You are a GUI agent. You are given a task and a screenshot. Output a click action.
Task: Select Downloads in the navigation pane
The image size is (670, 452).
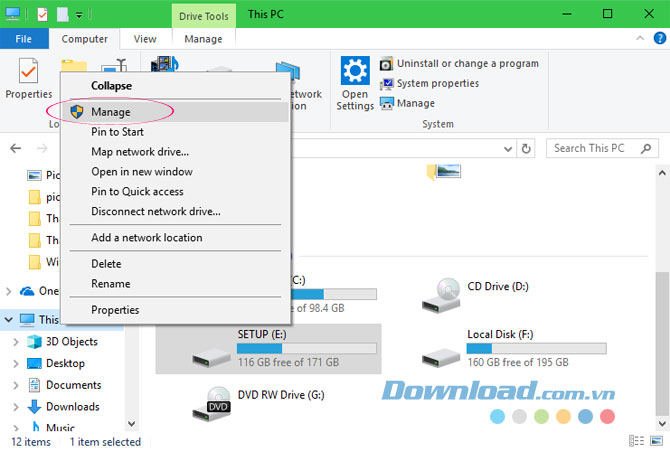click(73, 407)
